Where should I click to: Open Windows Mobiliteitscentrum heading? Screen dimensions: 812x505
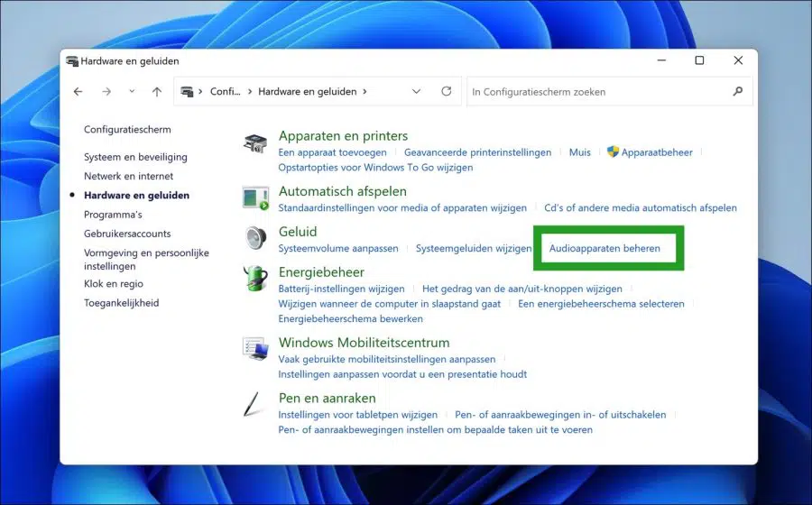pyautogui.click(x=364, y=343)
